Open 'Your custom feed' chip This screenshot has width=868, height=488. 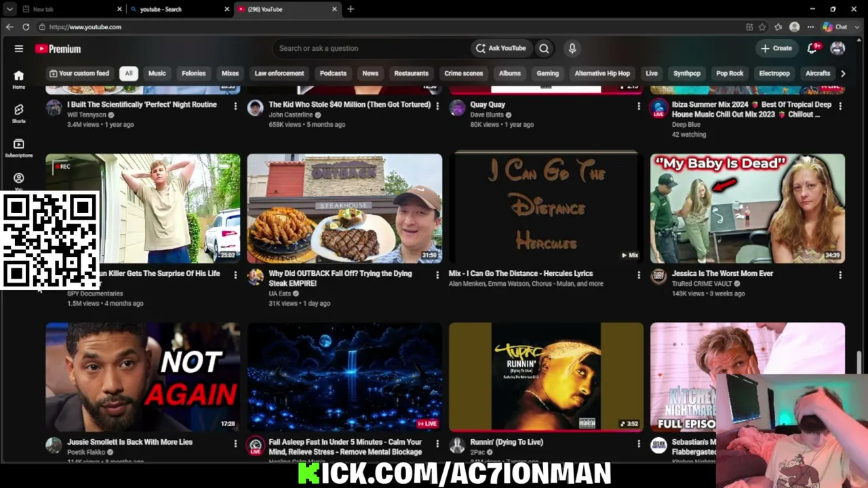[80, 73]
